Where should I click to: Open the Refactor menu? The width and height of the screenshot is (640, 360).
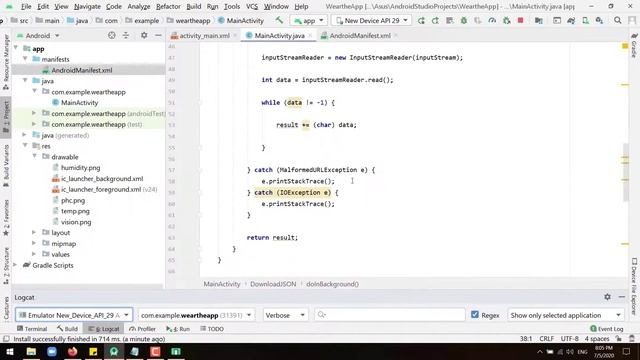pyautogui.click(x=168, y=7)
